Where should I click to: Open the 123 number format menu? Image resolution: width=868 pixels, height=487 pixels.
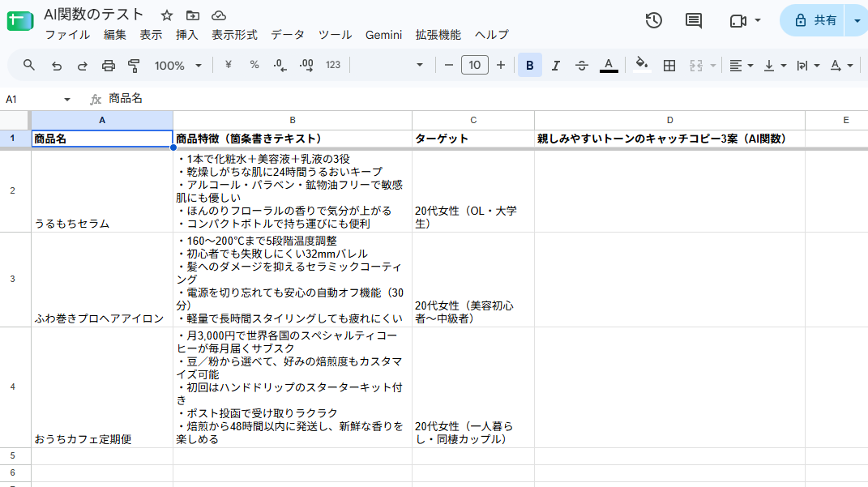pos(333,65)
